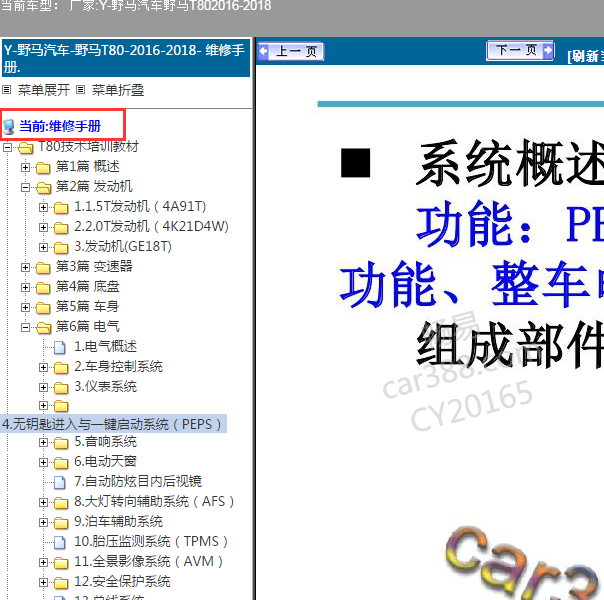604x600 pixels.
Task: Click folder icon of 2.2.0T发动机
Action: [x=61, y=228]
